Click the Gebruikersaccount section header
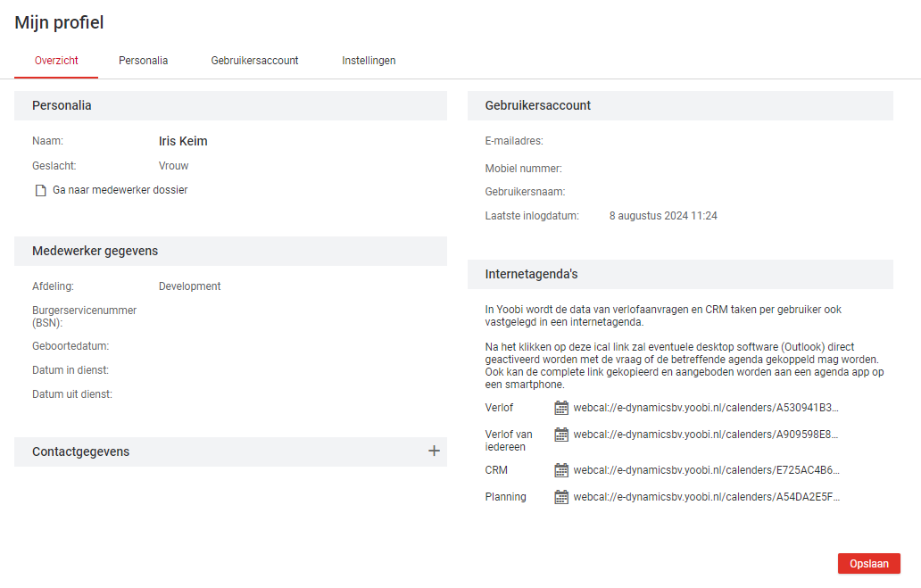Image resolution: width=921 pixels, height=588 pixels. point(680,106)
